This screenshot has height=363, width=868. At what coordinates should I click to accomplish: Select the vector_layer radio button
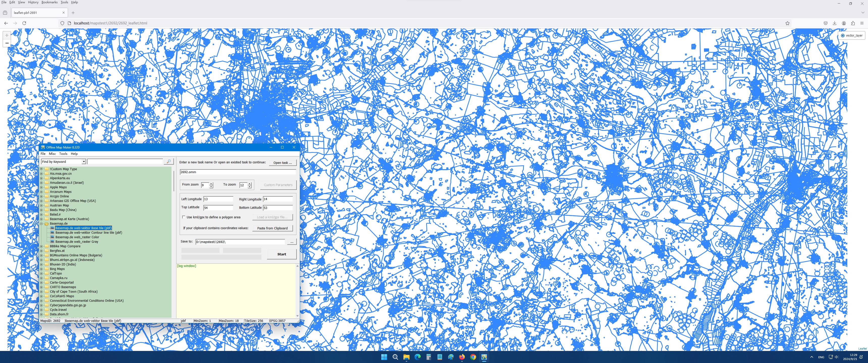coord(843,35)
